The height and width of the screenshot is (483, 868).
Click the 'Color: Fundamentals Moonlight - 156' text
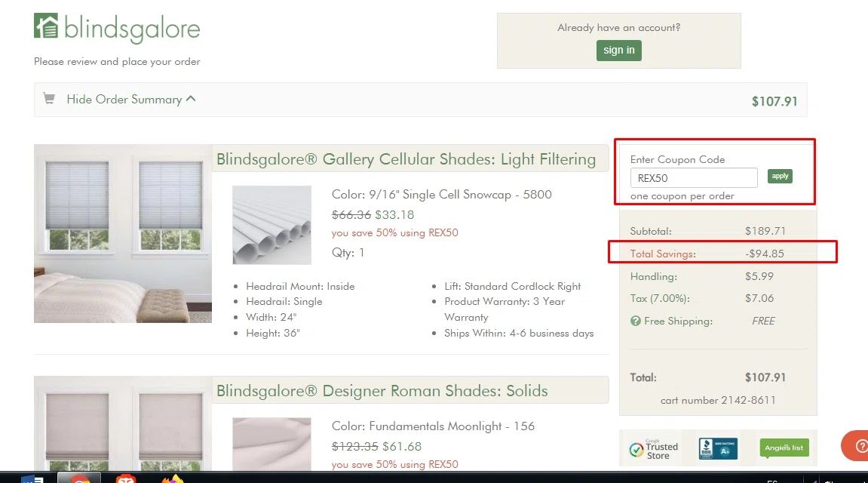click(x=433, y=426)
